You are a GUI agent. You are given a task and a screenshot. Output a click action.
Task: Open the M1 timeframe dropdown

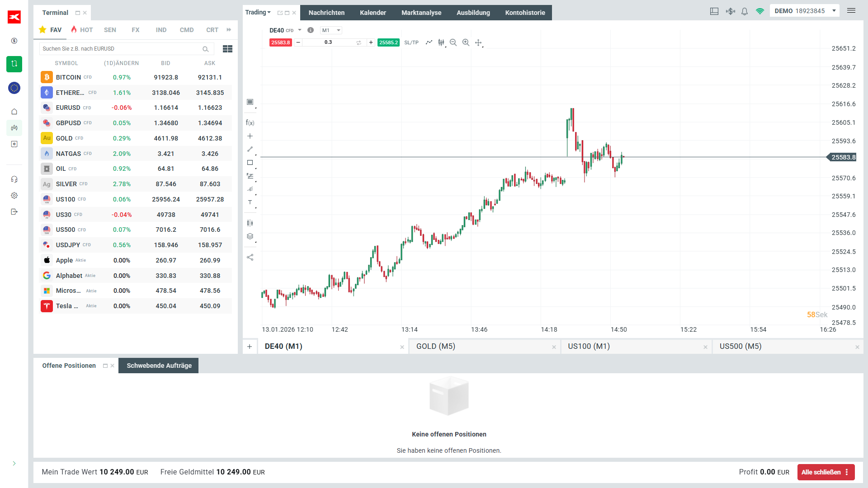coord(331,30)
